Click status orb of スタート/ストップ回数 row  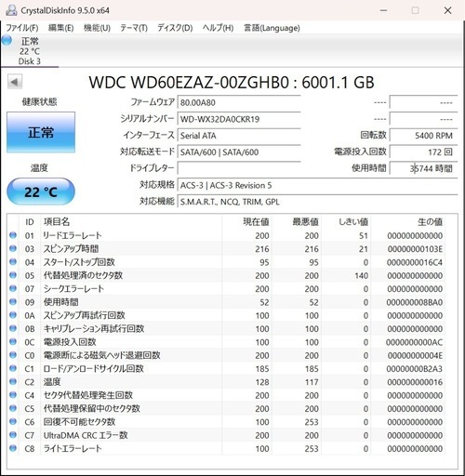pos(13,262)
